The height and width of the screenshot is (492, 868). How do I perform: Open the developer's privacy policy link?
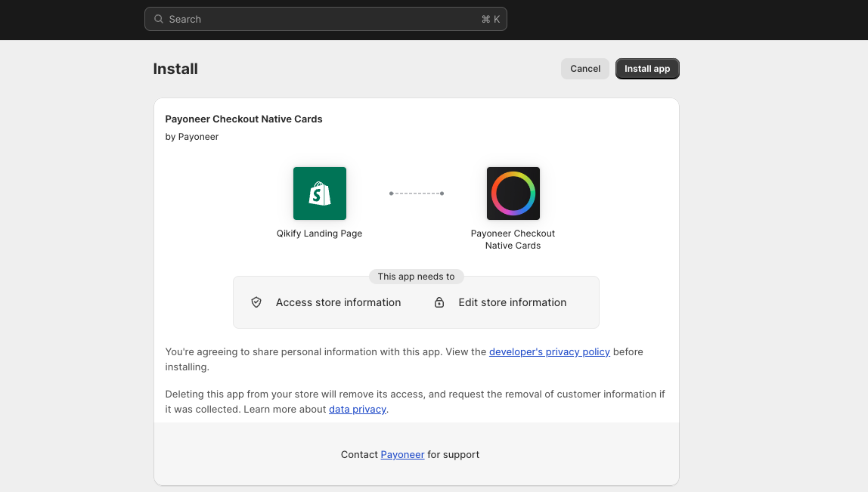tap(549, 352)
